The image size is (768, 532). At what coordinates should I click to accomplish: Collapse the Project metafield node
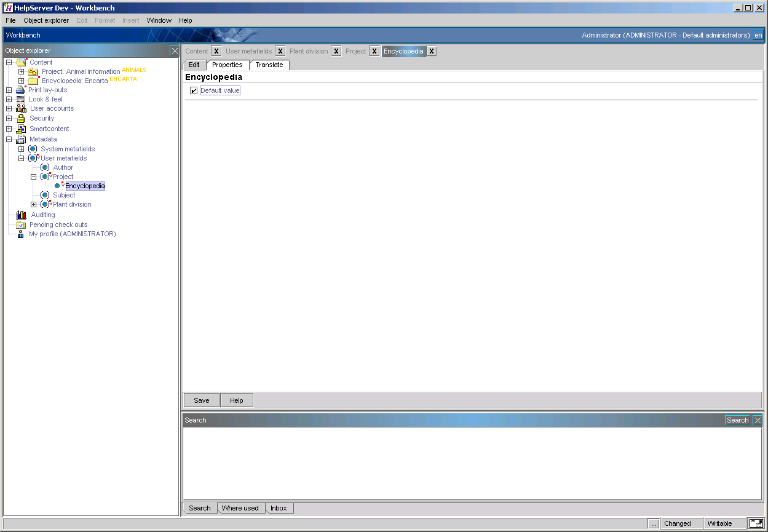33,177
